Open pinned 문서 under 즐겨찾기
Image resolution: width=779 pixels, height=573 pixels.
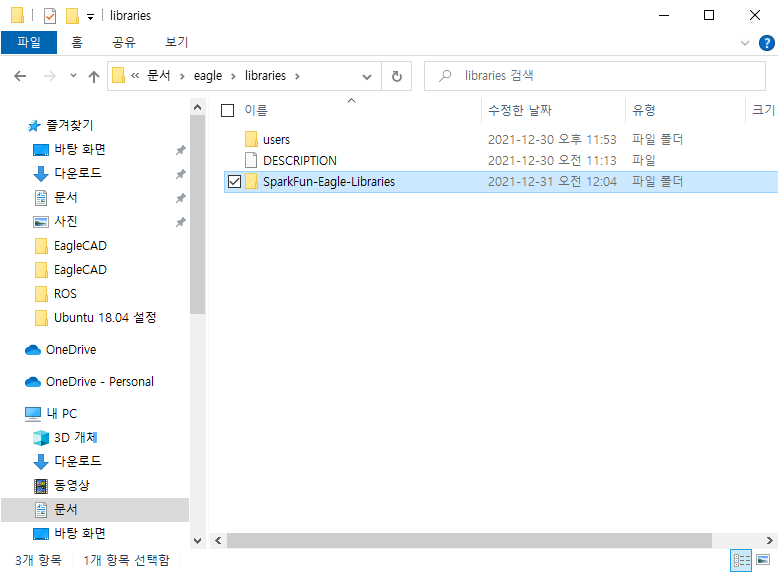tap(66, 197)
